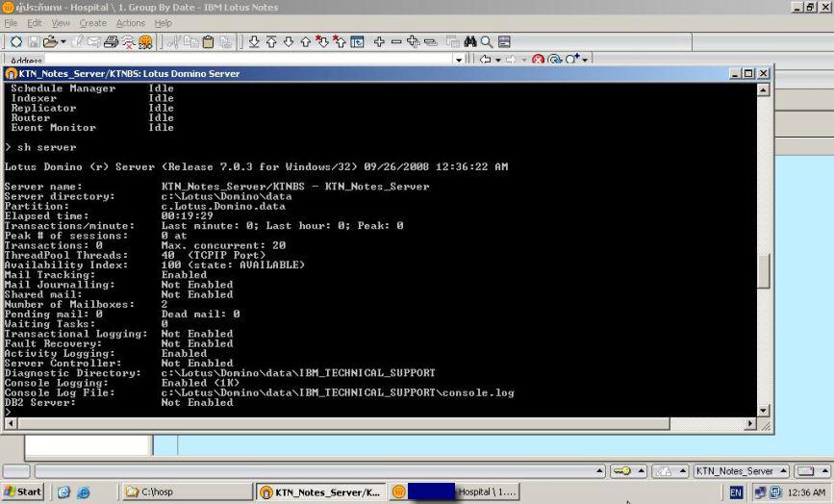
Task: Click the Collapse minus icon
Action: point(395,41)
